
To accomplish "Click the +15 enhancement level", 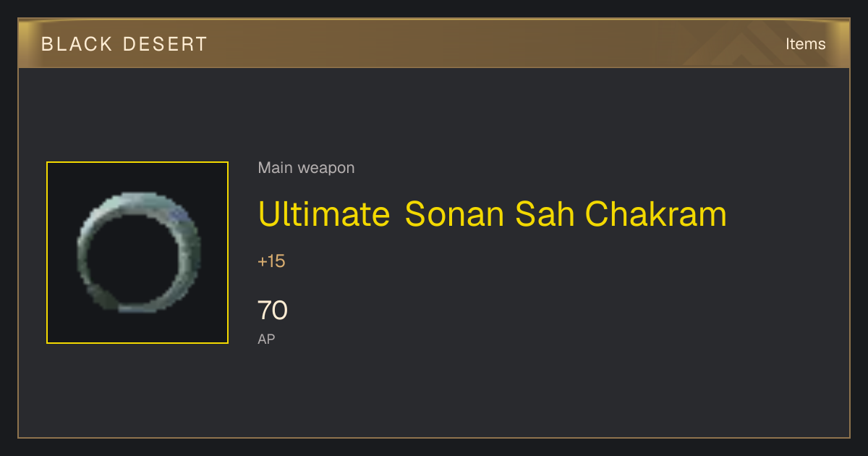I will pyautogui.click(x=271, y=261).
